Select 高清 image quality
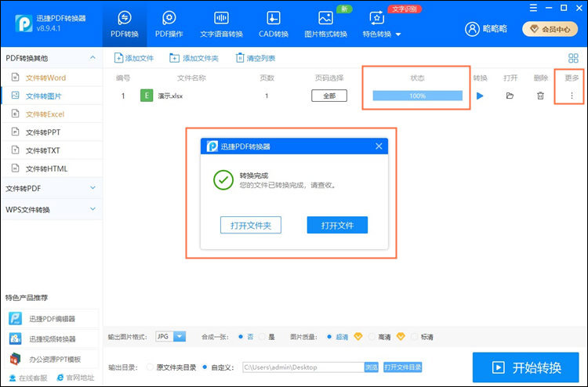The width and height of the screenshot is (588, 387). tap(372, 337)
